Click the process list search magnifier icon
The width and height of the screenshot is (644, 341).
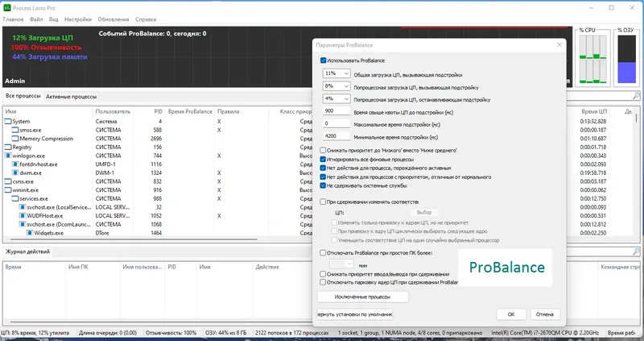[636, 96]
